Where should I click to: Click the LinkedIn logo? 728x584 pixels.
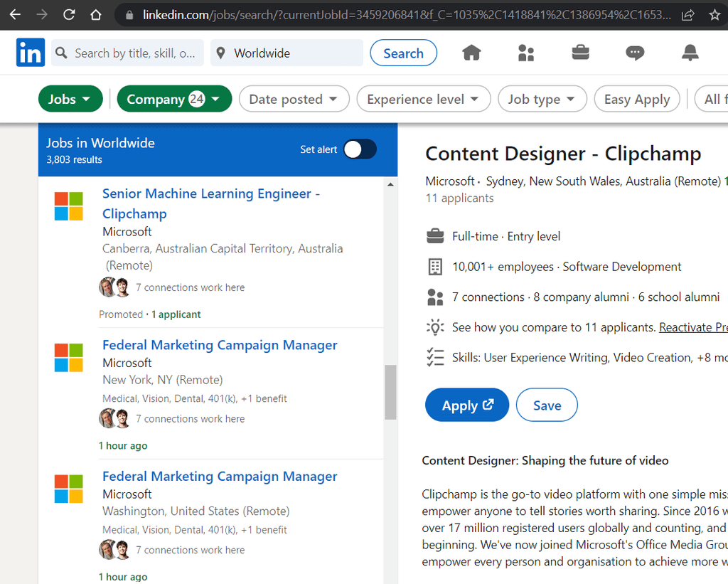click(30, 52)
